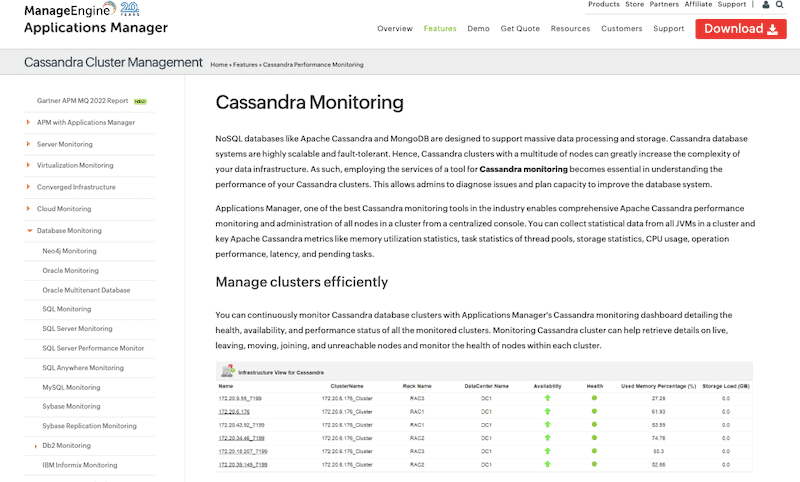Click availability arrow for 172.20.43.92_7199

pyautogui.click(x=547, y=424)
